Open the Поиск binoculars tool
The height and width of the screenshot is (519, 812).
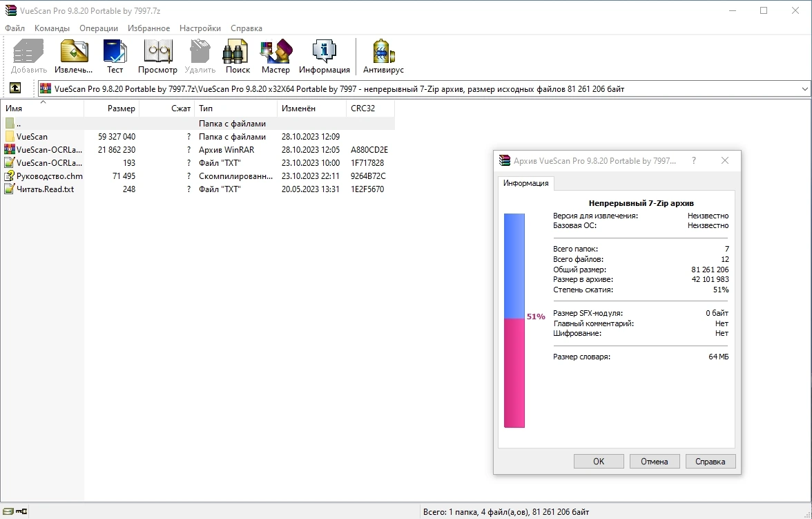(x=238, y=56)
